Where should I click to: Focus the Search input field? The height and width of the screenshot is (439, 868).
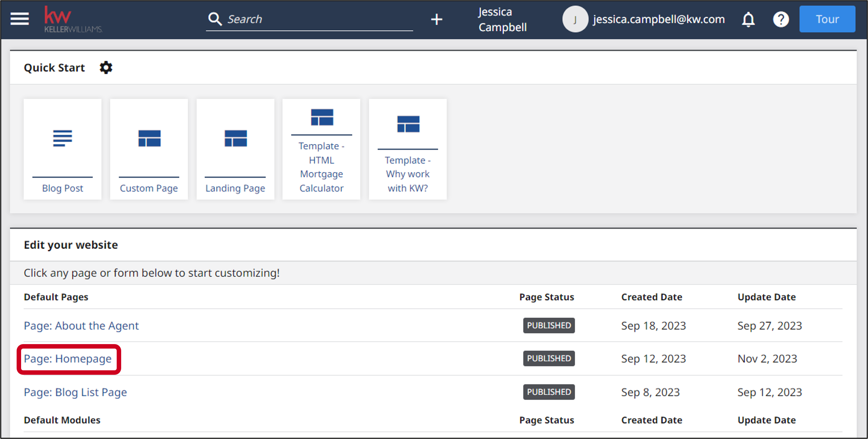309,19
